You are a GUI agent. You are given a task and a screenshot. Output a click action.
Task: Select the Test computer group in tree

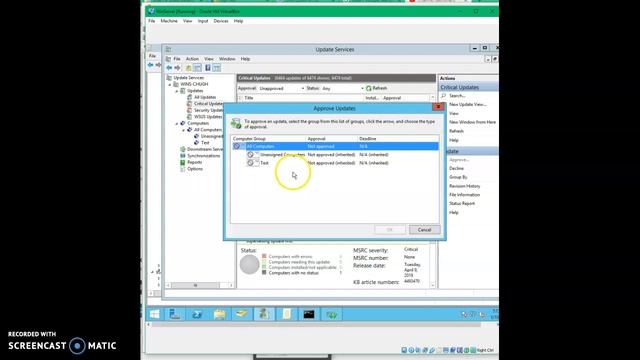pos(205,143)
